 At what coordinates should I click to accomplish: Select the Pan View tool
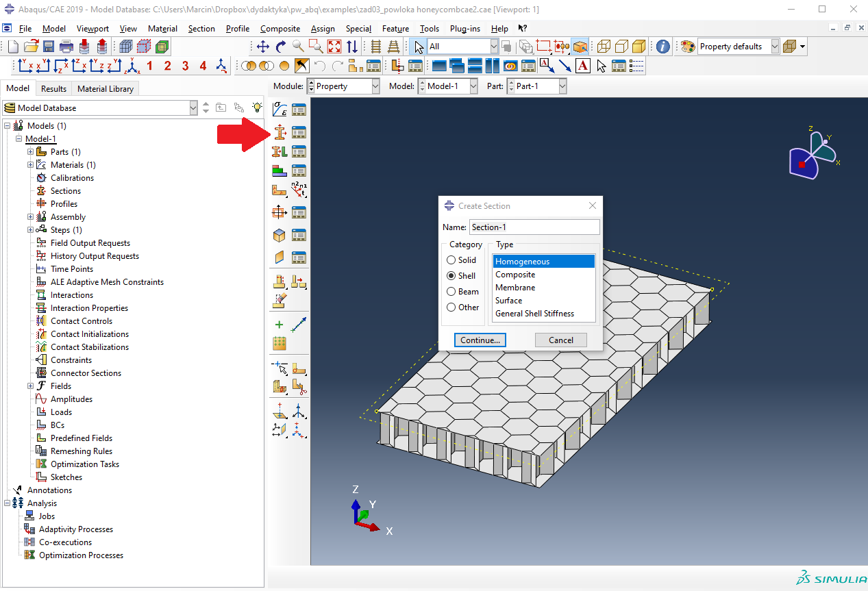(x=263, y=47)
